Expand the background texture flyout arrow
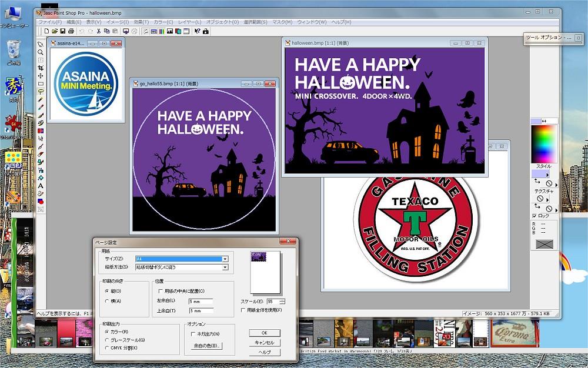This screenshot has width=588, height=368. click(x=556, y=210)
